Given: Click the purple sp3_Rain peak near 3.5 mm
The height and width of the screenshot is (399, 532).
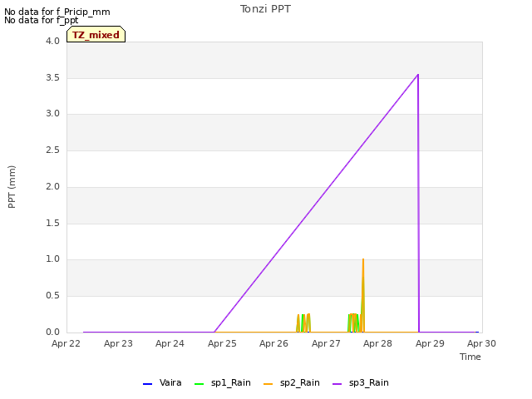Looking at the screenshot, I should point(418,74).
